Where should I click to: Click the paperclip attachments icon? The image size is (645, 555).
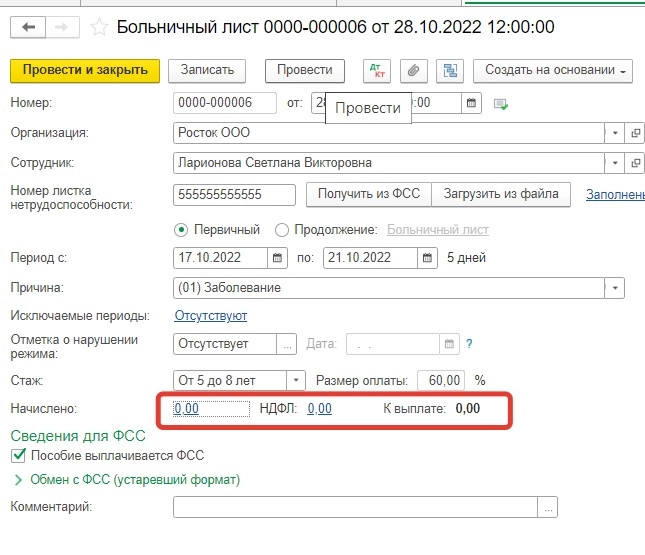coord(412,71)
